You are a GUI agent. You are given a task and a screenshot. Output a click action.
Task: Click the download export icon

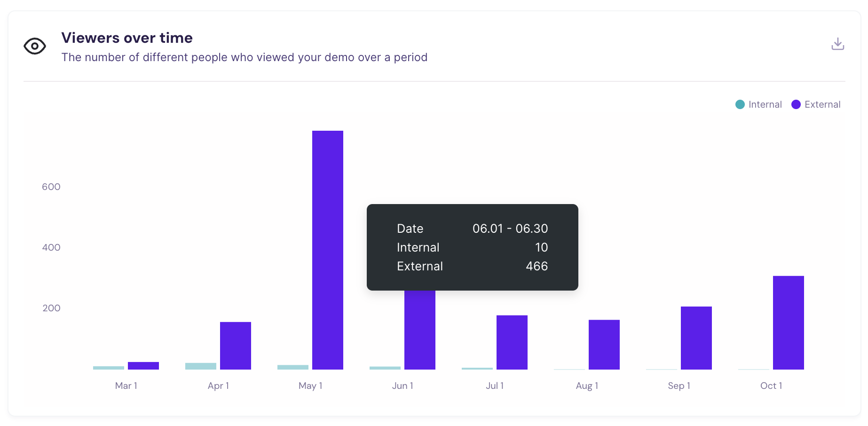pos(838,43)
